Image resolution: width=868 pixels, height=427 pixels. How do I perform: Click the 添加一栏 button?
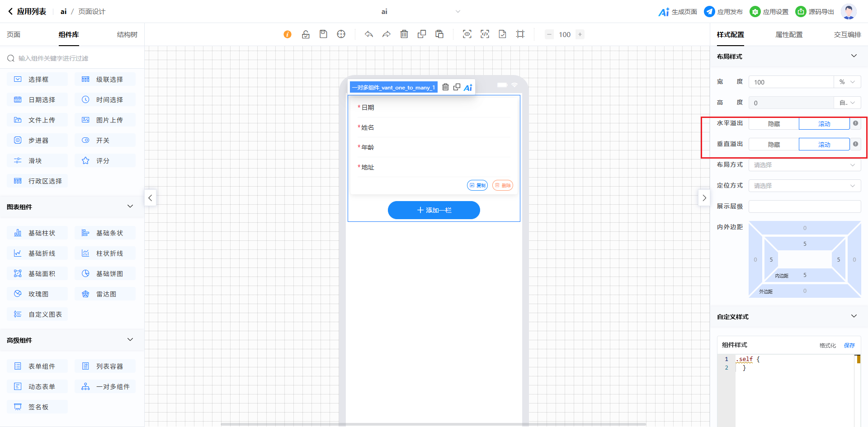click(434, 210)
